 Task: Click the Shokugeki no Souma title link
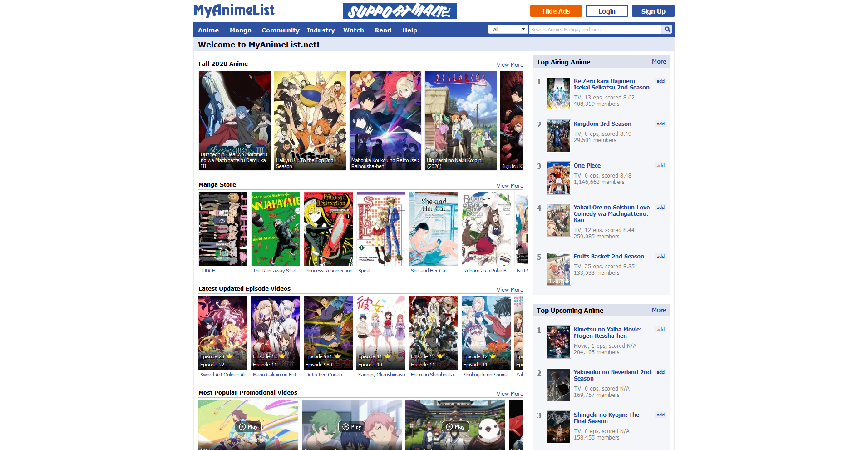click(487, 375)
